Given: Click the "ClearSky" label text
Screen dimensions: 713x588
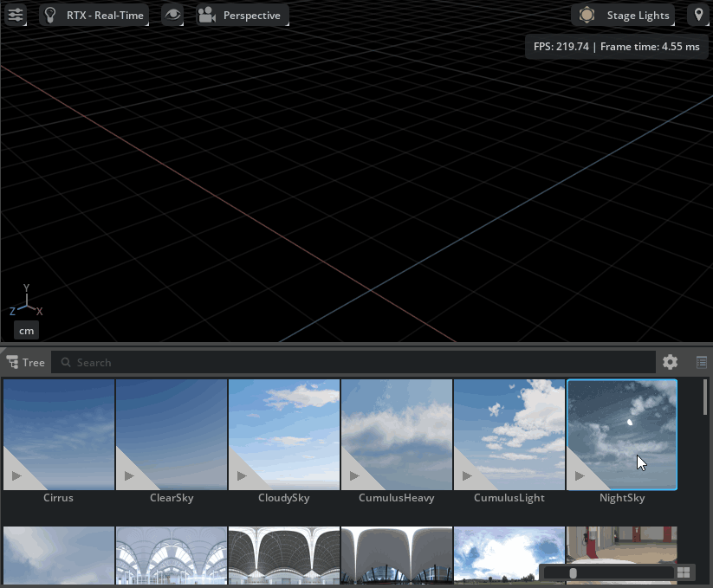Looking at the screenshot, I should click(x=172, y=498).
